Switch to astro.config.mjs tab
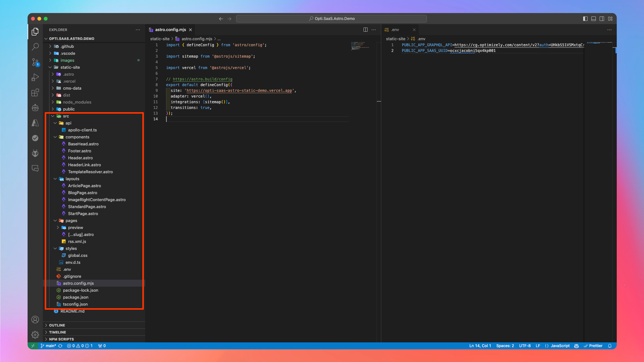Screen dimensions: 644x362 click(x=170, y=30)
